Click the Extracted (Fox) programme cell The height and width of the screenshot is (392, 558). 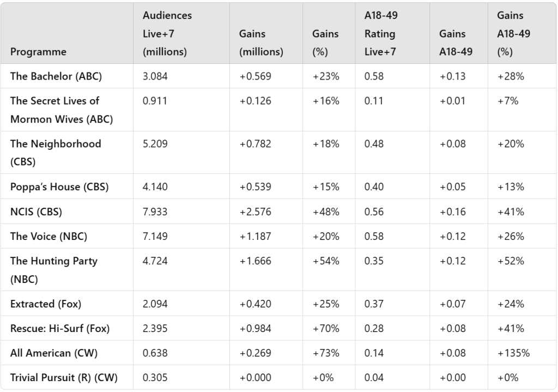click(46, 304)
